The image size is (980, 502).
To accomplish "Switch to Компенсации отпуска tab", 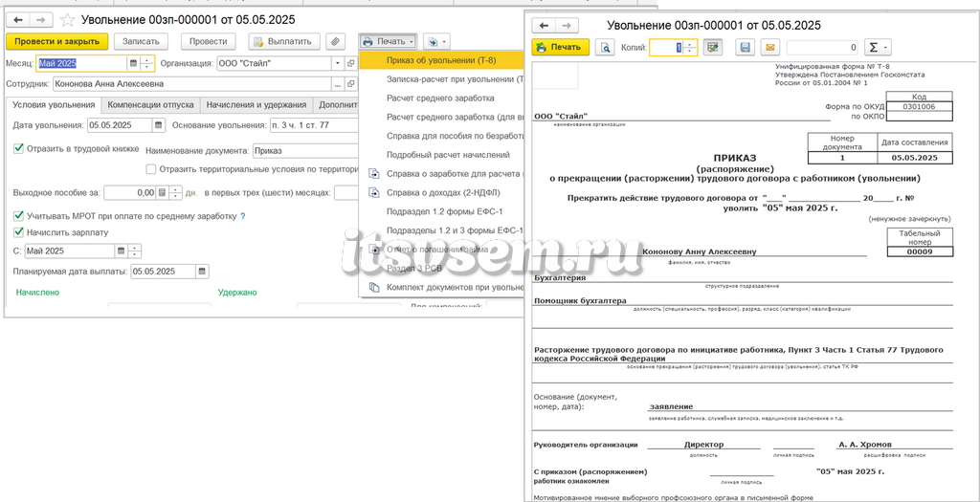I will [x=150, y=105].
